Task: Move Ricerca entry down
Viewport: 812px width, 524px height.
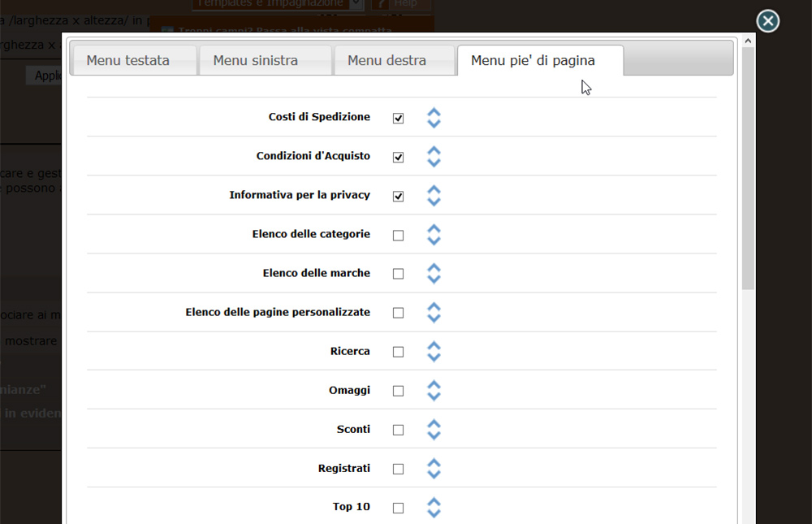Action: pyautogui.click(x=434, y=357)
